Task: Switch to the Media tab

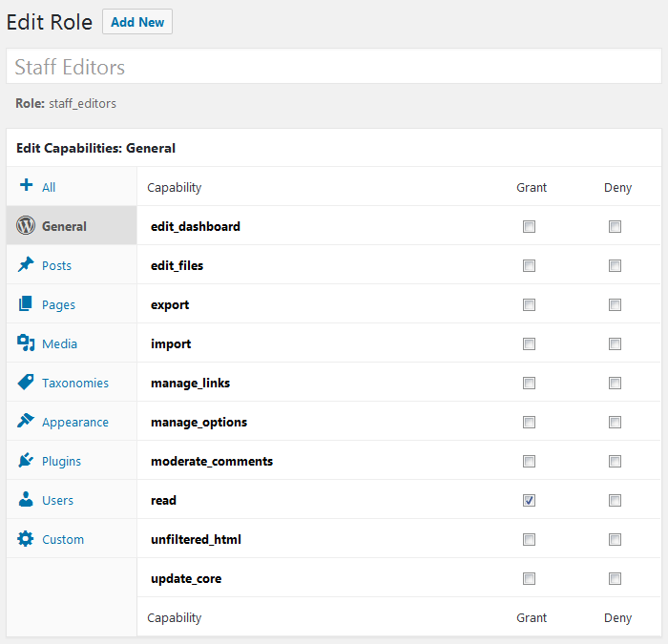Action: [x=72, y=343]
